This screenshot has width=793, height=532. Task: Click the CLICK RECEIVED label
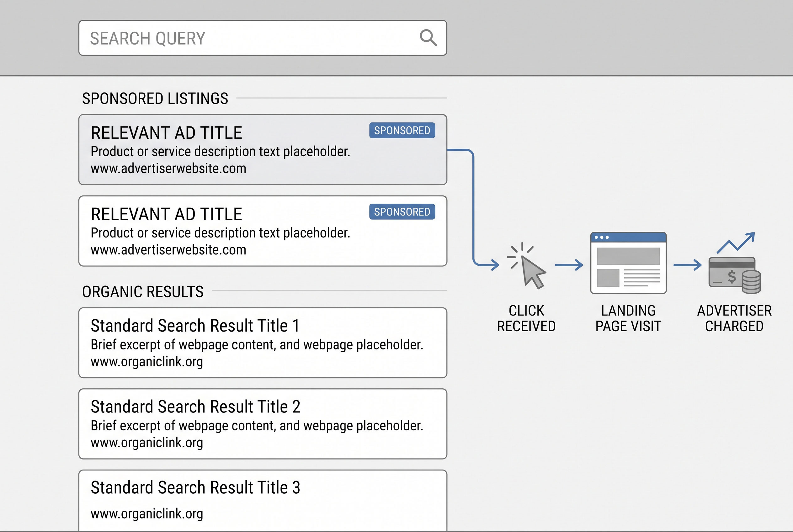tap(526, 318)
